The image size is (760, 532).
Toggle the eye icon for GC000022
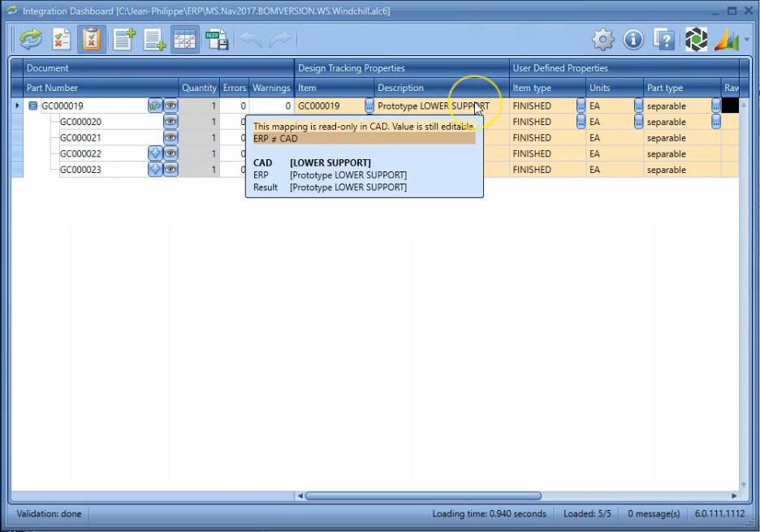tap(171, 154)
